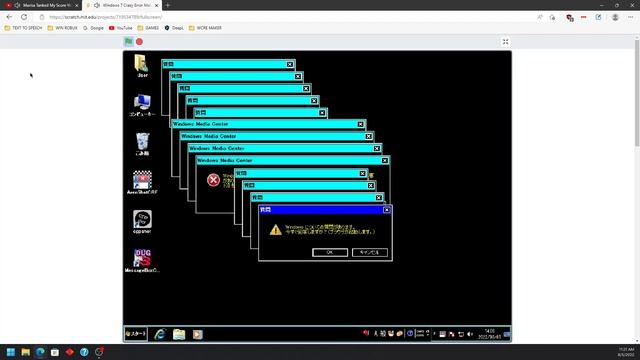Switch to the YouTube tab

pos(42,5)
